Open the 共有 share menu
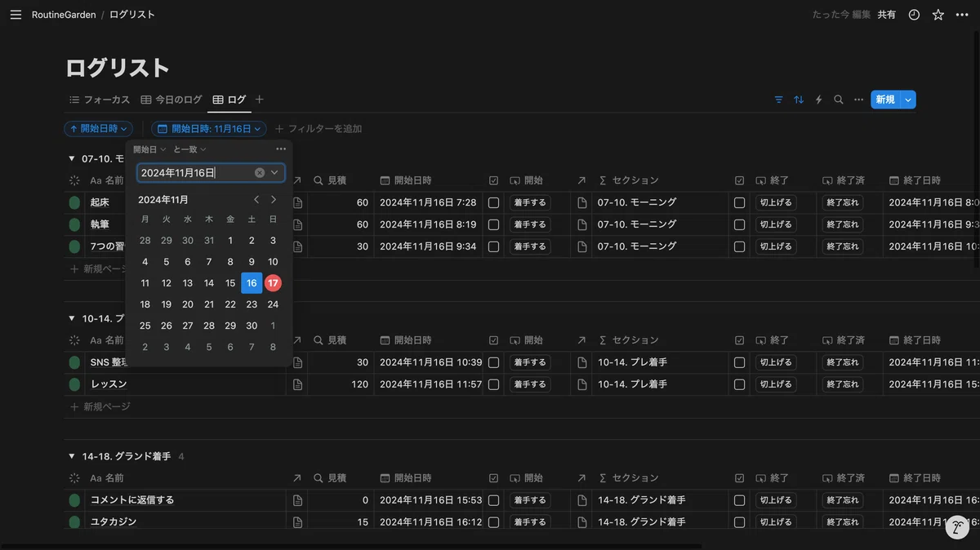Image resolution: width=980 pixels, height=550 pixels. click(887, 15)
